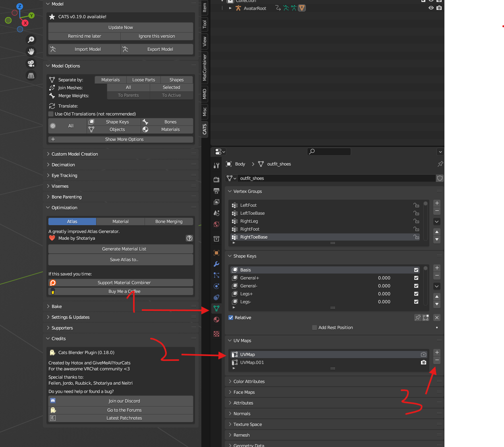The height and width of the screenshot is (447, 504).
Task: Click the pin icon in properties header
Action: coord(440,164)
